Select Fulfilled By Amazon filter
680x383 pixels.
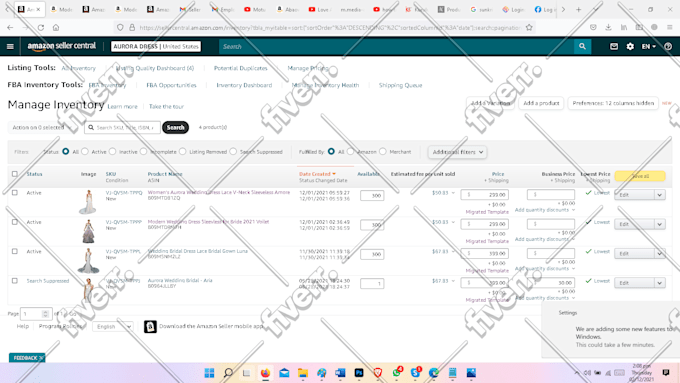point(350,151)
